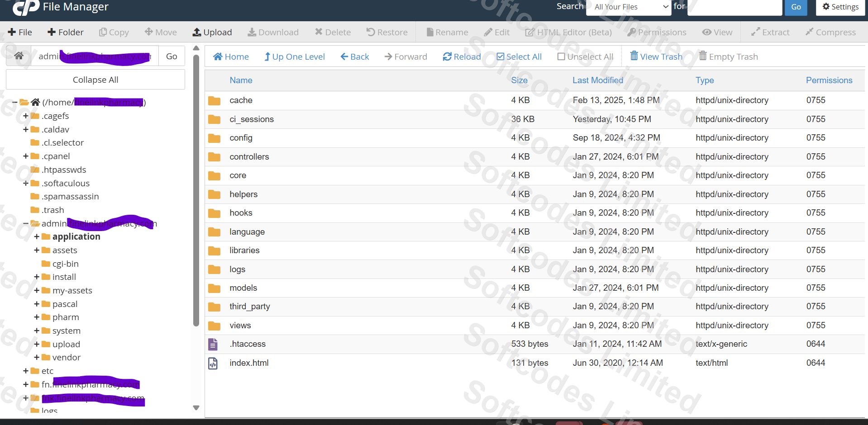
Task: Open the File Manager Settings
Action: 840,7
